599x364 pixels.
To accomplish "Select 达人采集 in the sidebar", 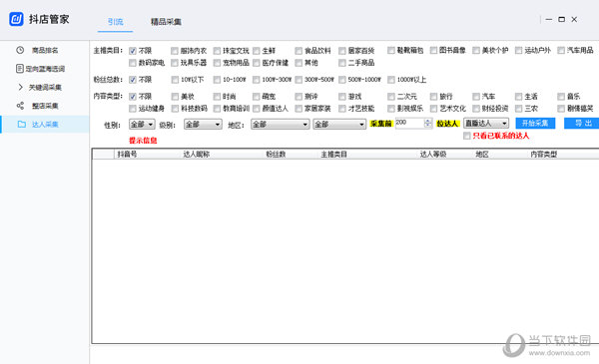I will [x=45, y=124].
